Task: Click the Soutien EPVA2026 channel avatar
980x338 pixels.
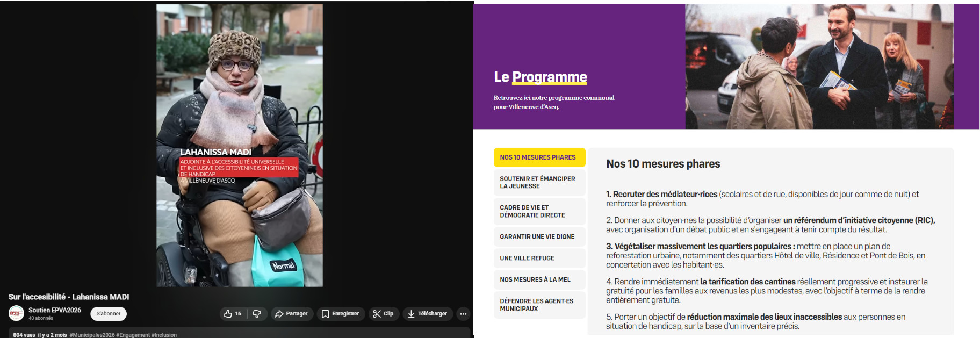Action: click(x=16, y=313)
